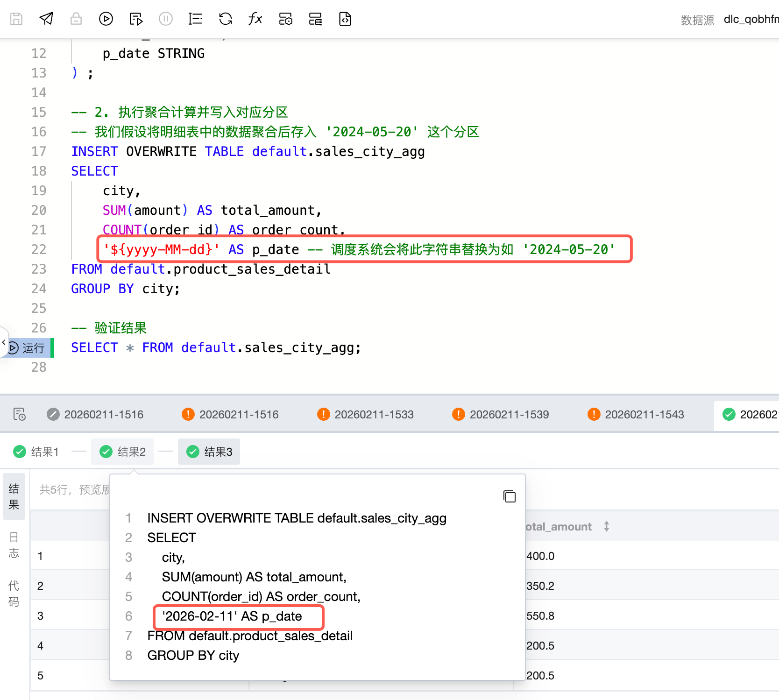Click the code file icon in the toolbar
The image size is (779, 700).
pyautogui.click(x=345, y=19)
